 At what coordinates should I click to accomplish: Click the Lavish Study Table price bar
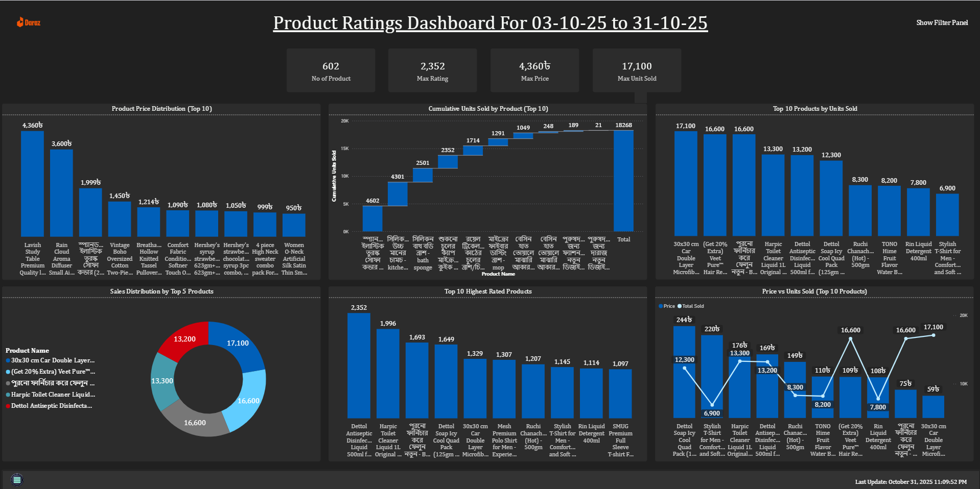[32, 184]
